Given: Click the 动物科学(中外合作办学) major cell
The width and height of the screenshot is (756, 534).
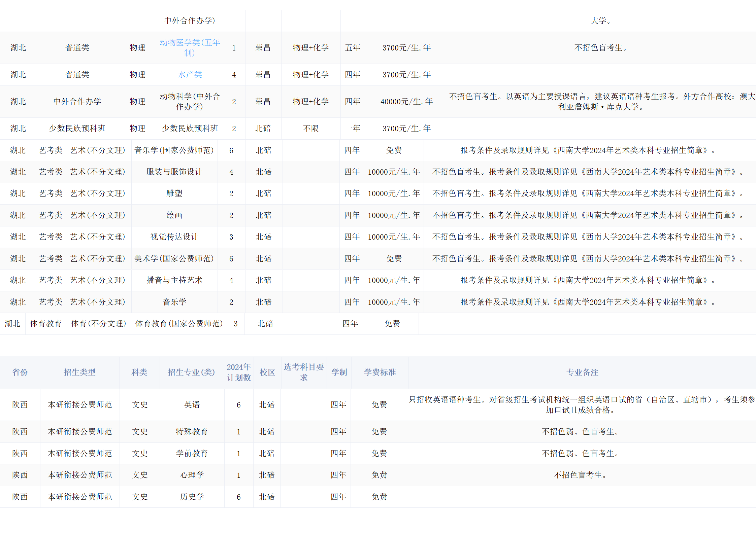Looking at the screenshot, I should 190,101.
